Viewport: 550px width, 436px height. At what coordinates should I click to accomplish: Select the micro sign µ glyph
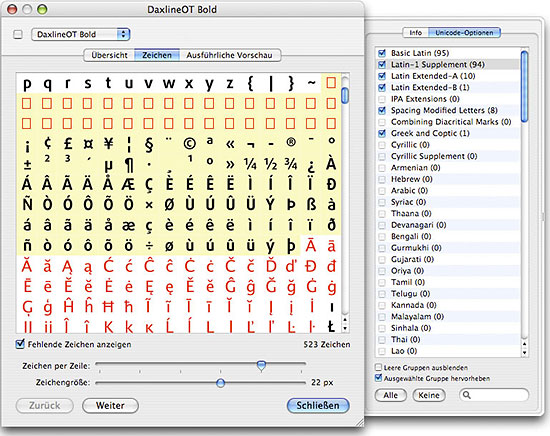click(x=108, y=166)
